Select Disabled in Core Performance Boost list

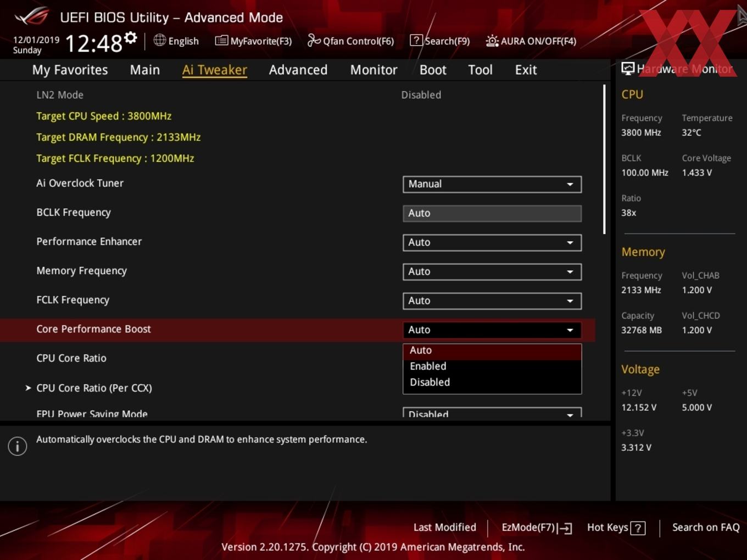[492, 382]
